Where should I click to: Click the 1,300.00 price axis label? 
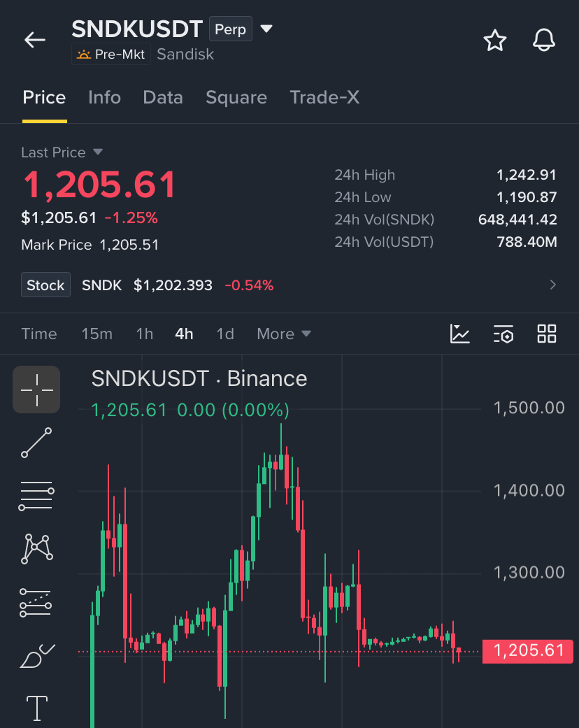pyautogui.click(x=529, y=573)
